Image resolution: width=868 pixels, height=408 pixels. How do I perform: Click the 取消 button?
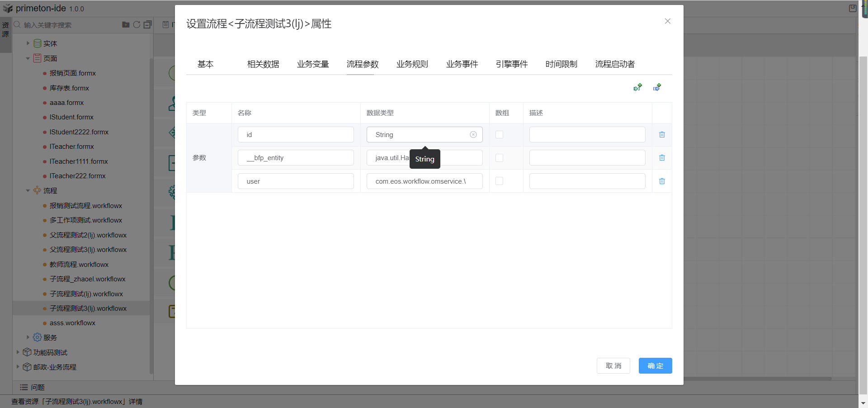613,366
